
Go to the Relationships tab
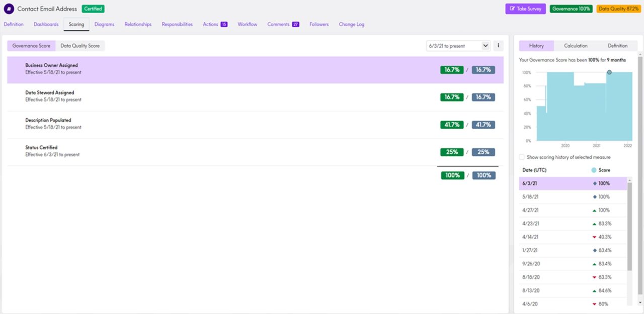(138, 24)
